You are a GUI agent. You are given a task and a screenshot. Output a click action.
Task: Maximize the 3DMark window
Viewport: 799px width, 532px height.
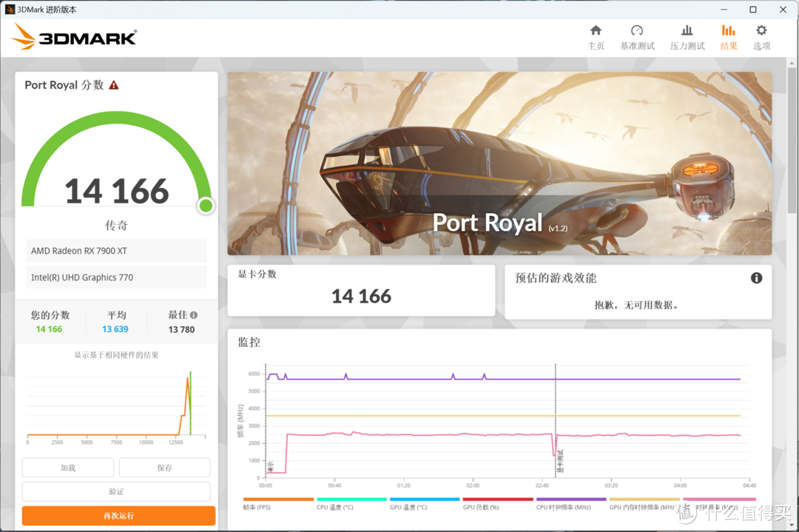[752, 10]
